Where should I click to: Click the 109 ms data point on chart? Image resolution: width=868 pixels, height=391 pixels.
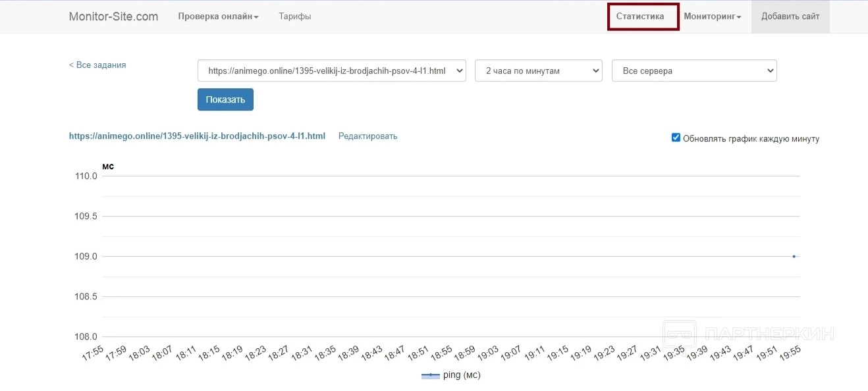pos(794,256)
